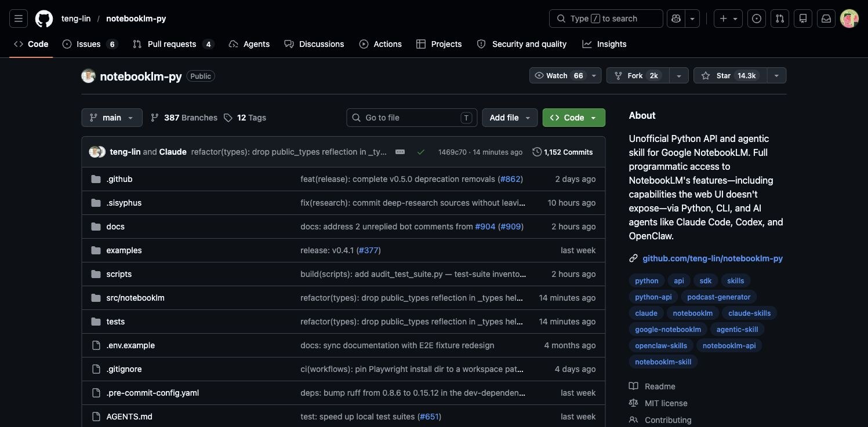This screenshot has width=868, height=427.
Task: Open the Discussions tab
Action: pyautogui.click(x=314, y=44)
